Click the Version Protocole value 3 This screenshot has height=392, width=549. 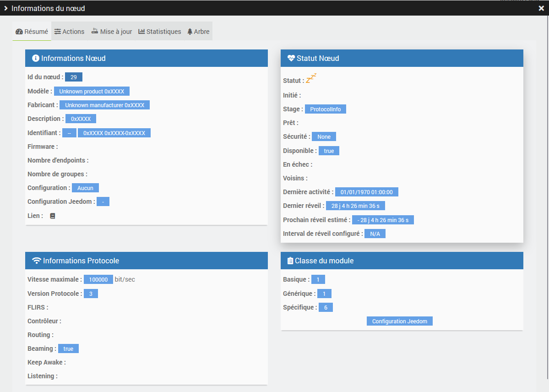91,294
